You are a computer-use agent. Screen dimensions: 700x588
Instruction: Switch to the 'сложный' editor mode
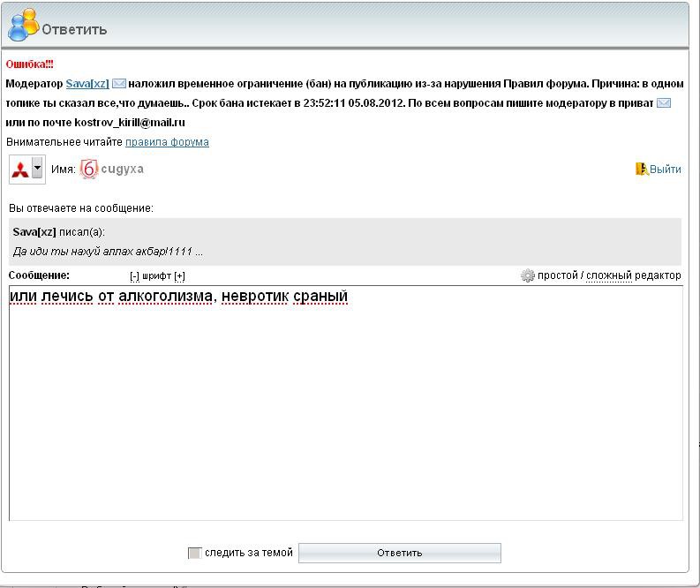pyautogui.click(x=608, y=275)
